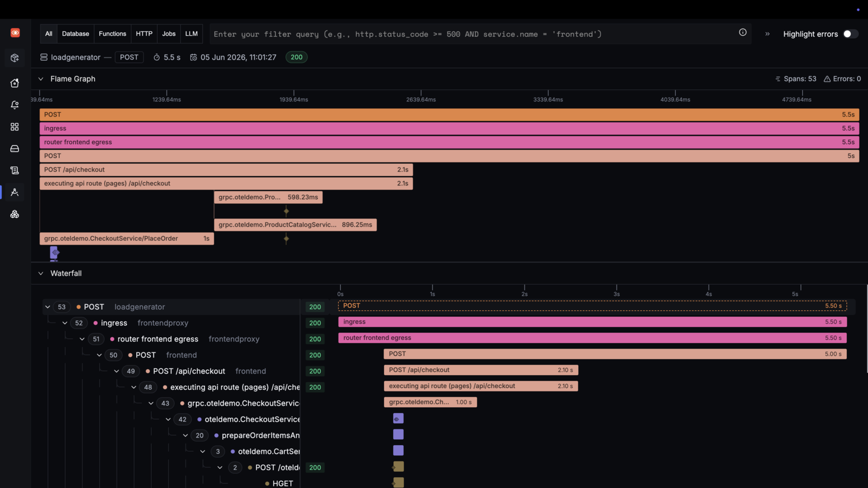
Task: Select the top orange POST flame graph bar
Action: [x=449, y=114]
